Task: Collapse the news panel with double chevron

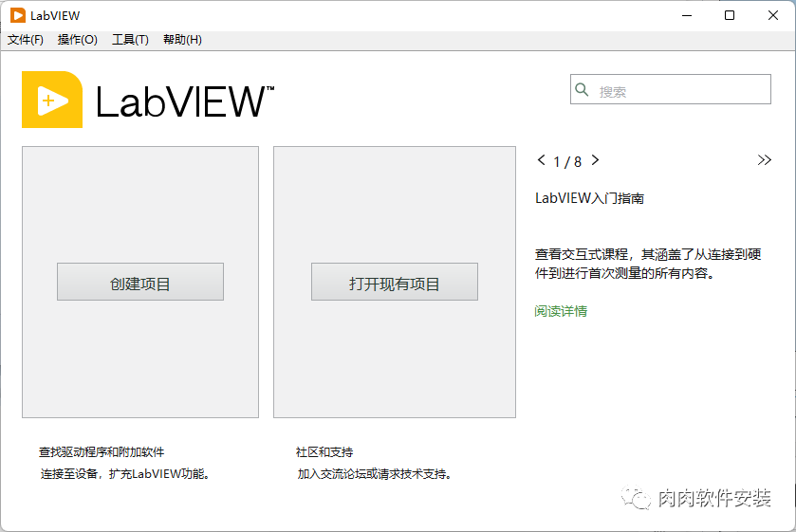Action: [x=764, y=160]
